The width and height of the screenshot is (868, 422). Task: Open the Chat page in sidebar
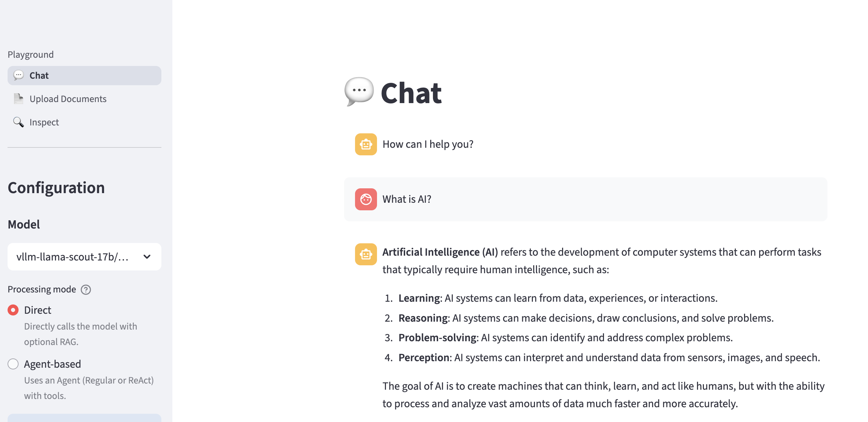[39, 76]
